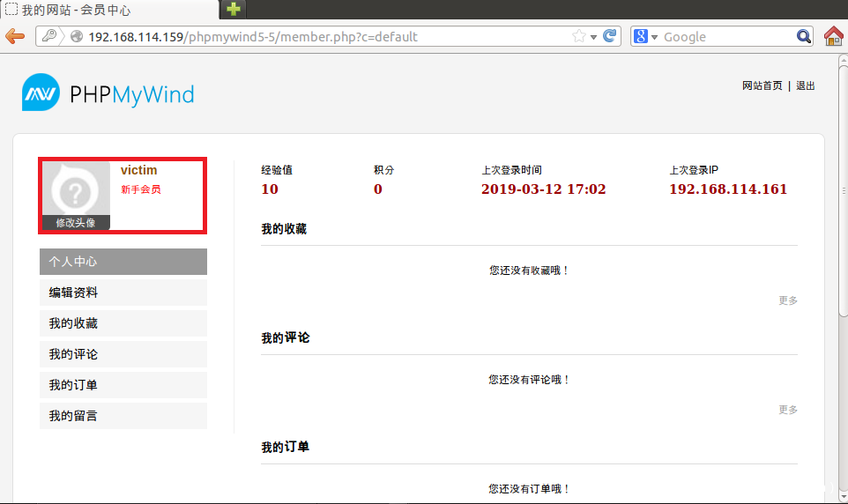Click the browser back arrow
848x504 pixels.
[x=15, y=37]
